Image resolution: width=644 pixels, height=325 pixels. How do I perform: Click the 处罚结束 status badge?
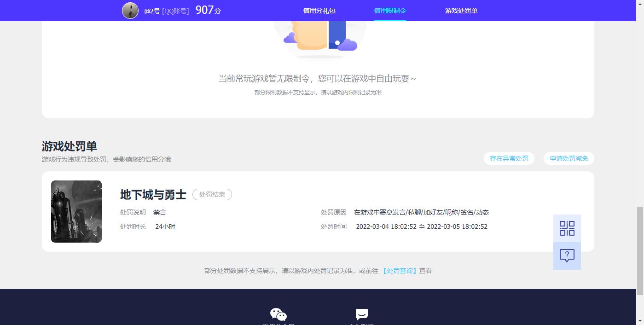[212, 194]
